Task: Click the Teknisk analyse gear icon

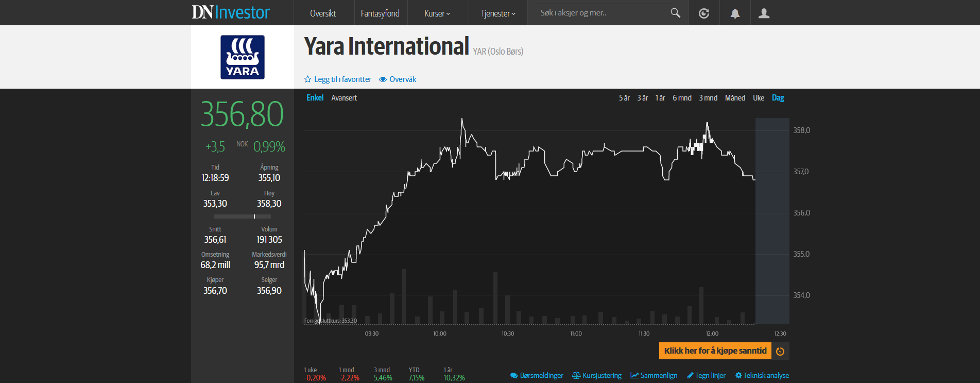Action: (738, 375)
